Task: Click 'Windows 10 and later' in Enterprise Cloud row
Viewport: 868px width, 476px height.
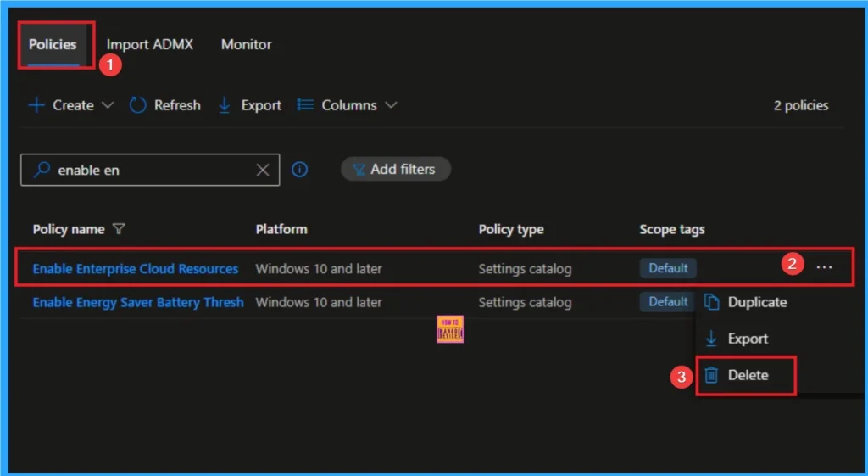Action: click(319, 269)
